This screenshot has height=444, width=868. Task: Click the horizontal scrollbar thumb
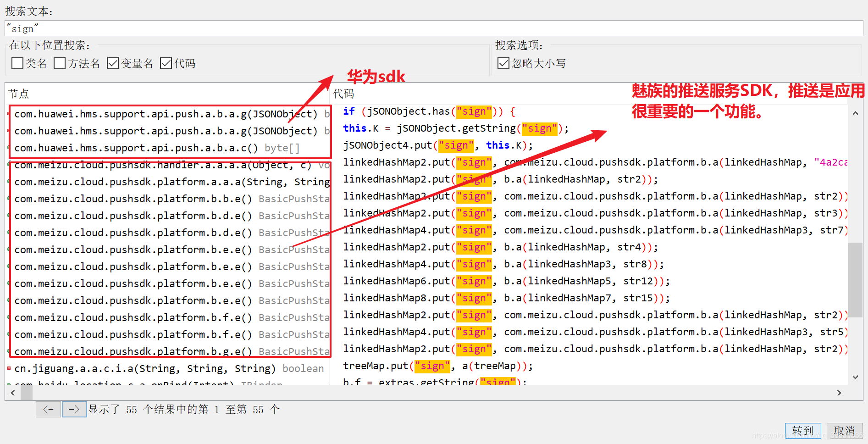(x=27, y=393)
